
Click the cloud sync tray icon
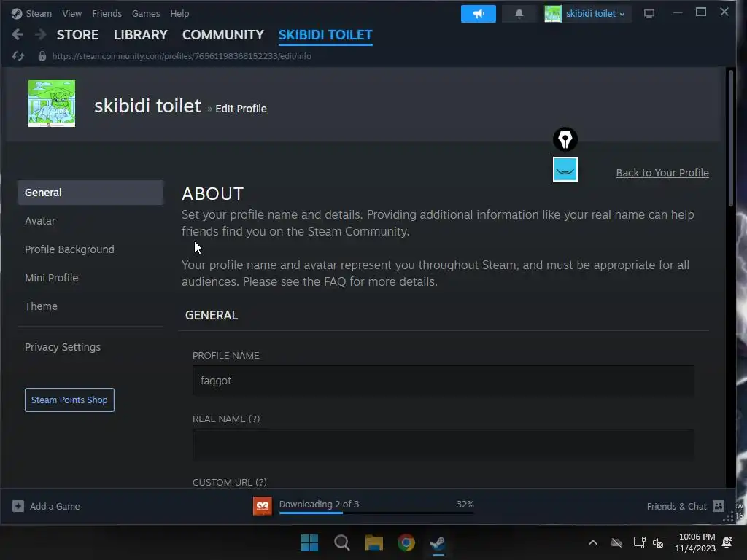pos(616,542)
